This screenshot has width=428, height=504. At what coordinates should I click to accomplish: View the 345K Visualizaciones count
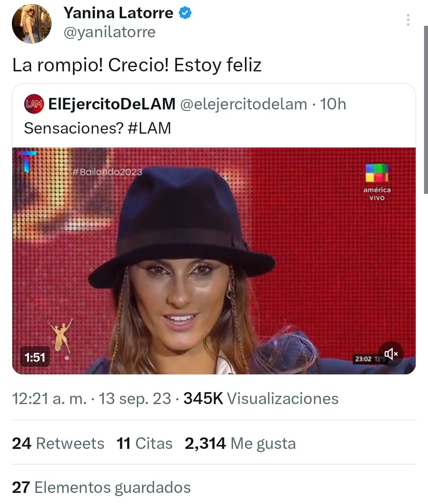click(261, 399)
